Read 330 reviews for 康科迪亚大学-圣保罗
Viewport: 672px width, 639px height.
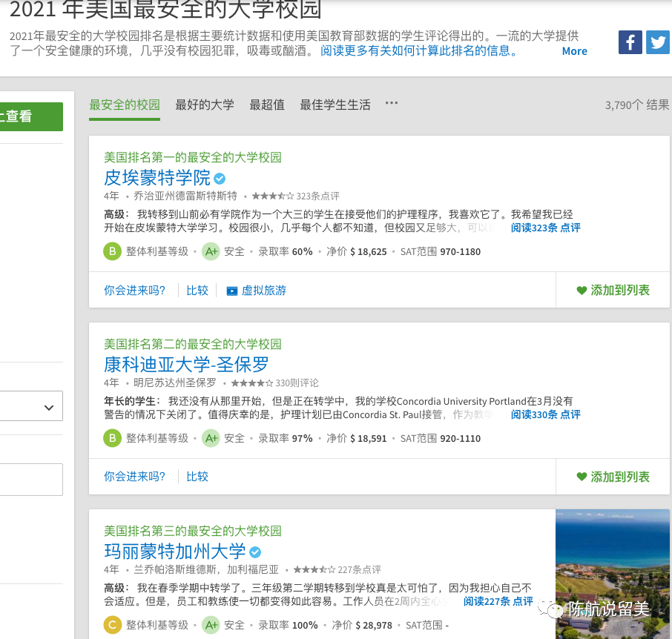pos(546,414)
